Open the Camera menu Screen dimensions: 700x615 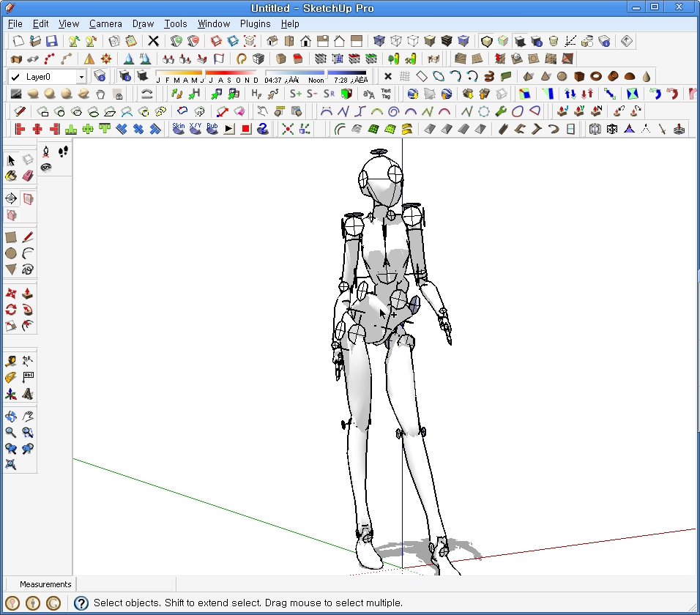(105, 23)
